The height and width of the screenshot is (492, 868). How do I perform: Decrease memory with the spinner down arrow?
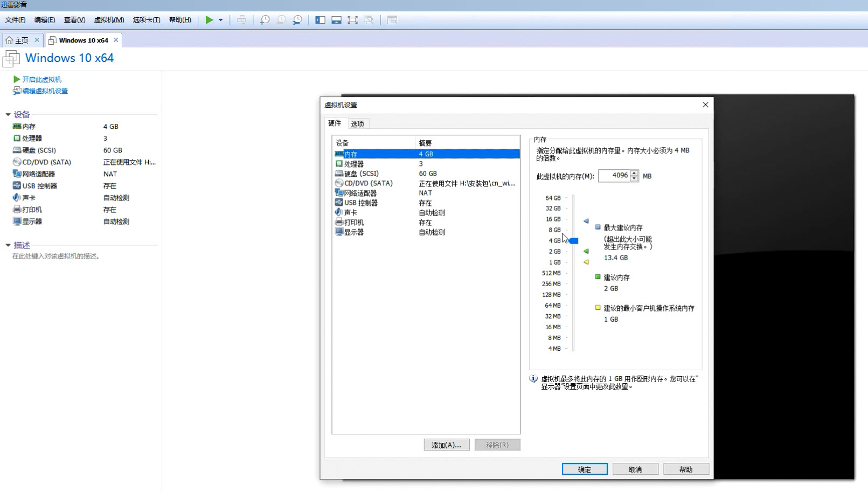(634, 179)
